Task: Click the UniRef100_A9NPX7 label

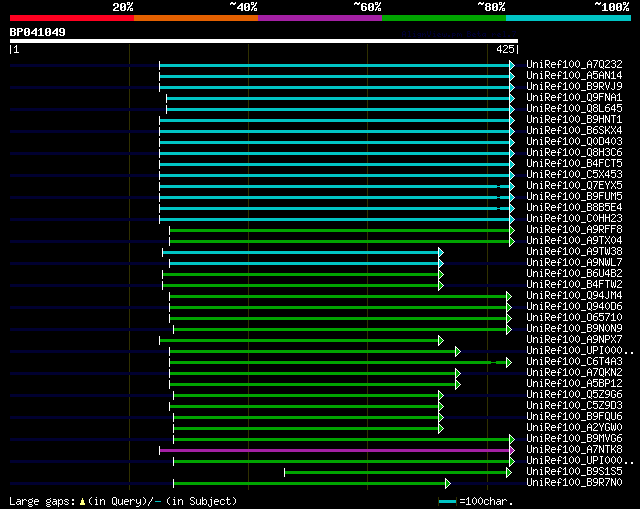Action: (574, 340)
